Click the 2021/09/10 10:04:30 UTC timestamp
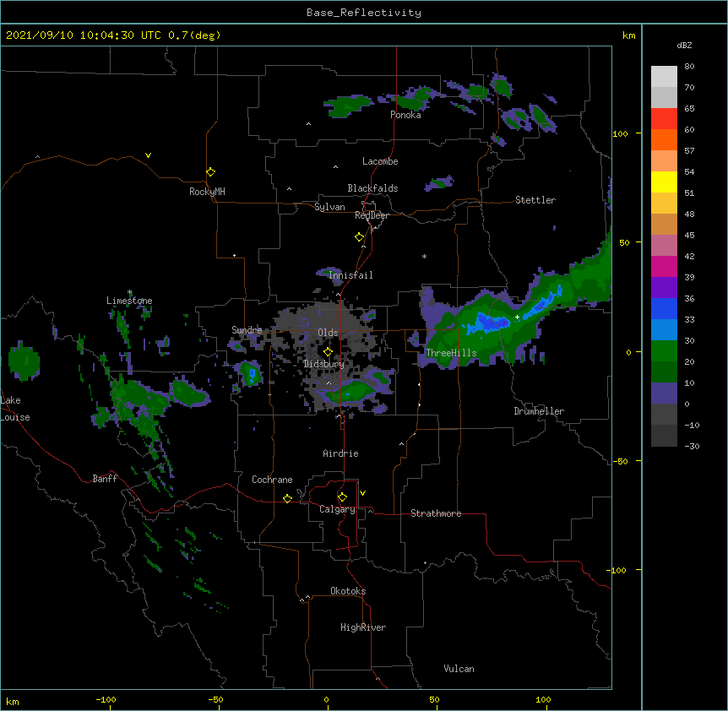728x711 pixels. tap(113, 35)
